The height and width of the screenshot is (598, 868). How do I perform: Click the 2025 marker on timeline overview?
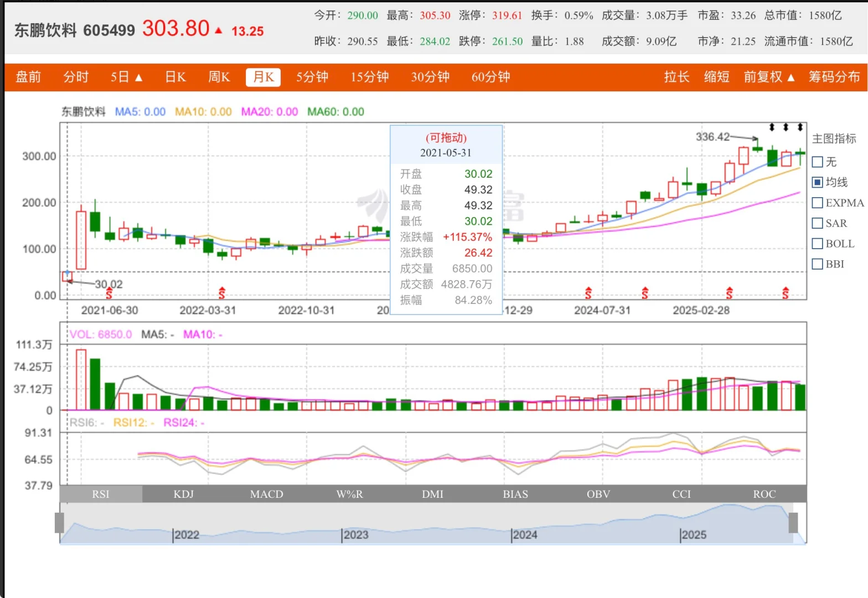click(x=694, y=535)
